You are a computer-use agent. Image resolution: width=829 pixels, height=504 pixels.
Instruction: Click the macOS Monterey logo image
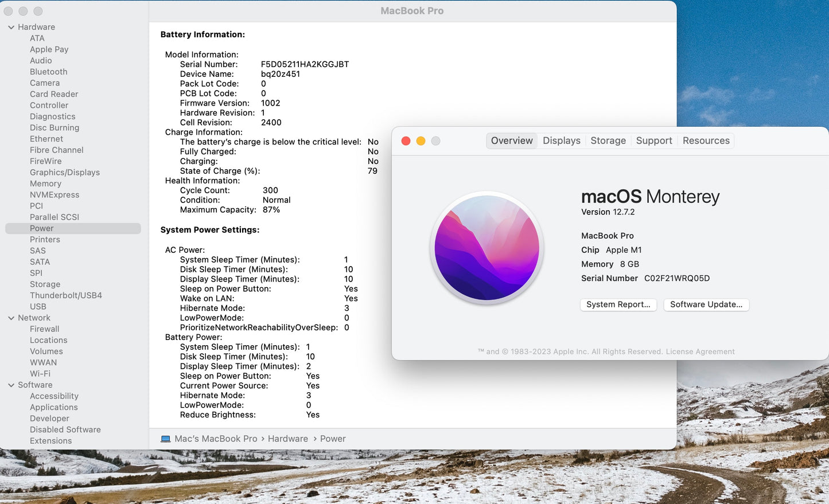486,248
